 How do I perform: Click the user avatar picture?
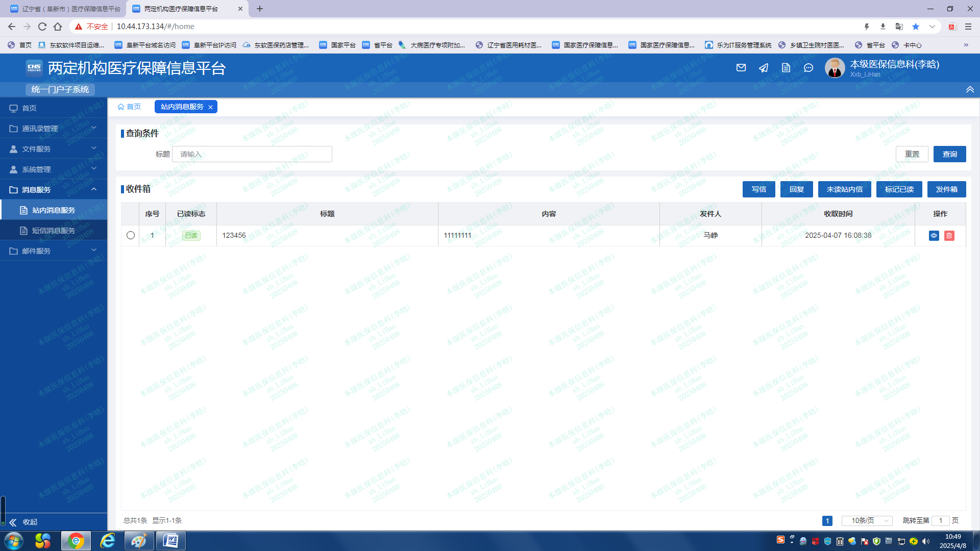(x=835, y=68)
